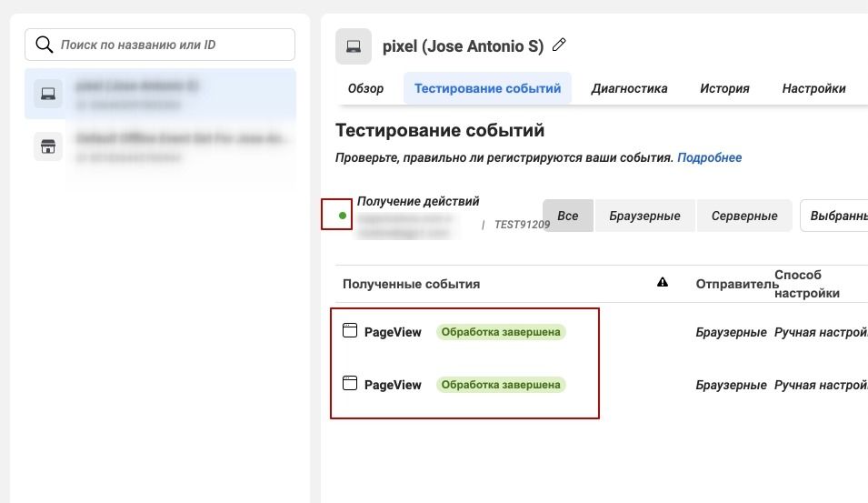The height and width of the screenshot is (503, 868).
Task: Click the store icon of the offline event set
Action: tap(48, 146)
